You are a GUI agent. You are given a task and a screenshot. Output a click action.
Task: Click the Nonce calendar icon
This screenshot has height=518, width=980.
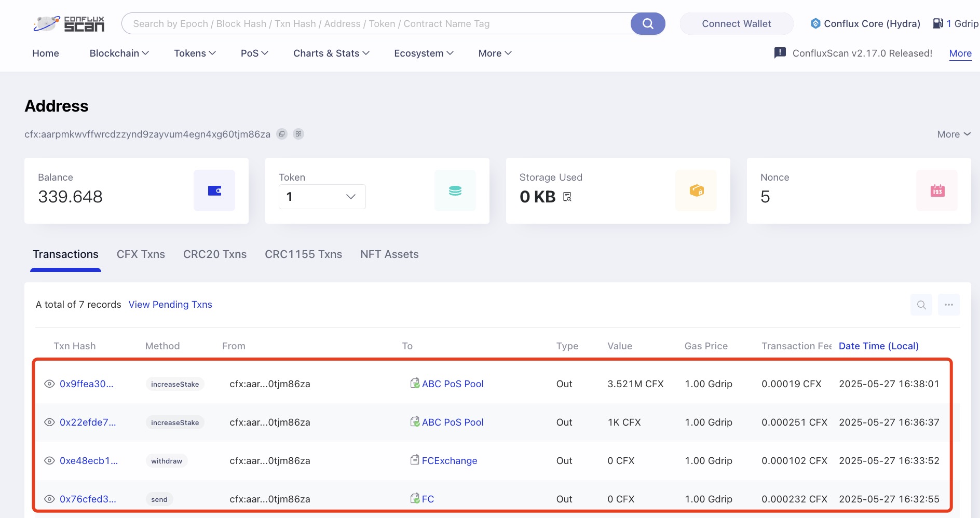point(937,190)
